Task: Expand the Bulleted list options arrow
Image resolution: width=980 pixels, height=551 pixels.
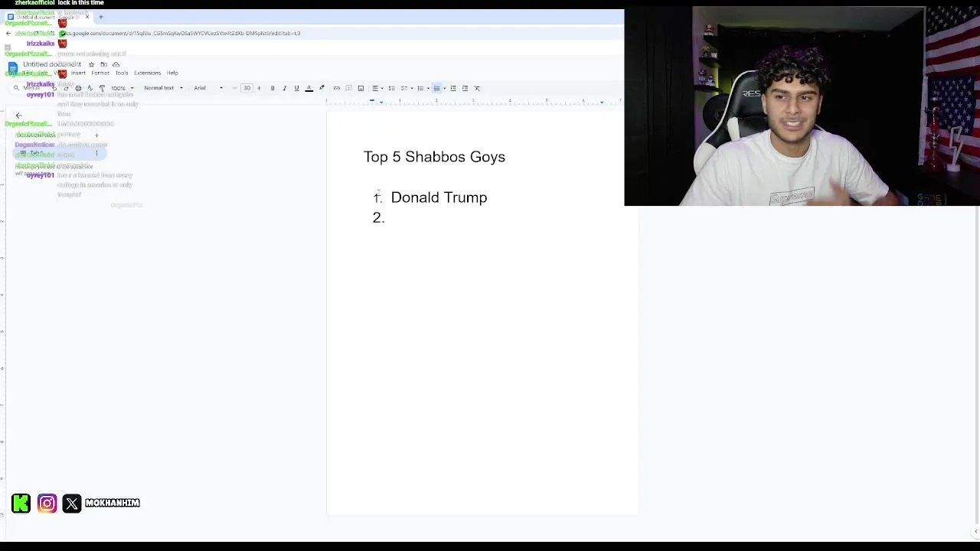Action: [428, 88]
